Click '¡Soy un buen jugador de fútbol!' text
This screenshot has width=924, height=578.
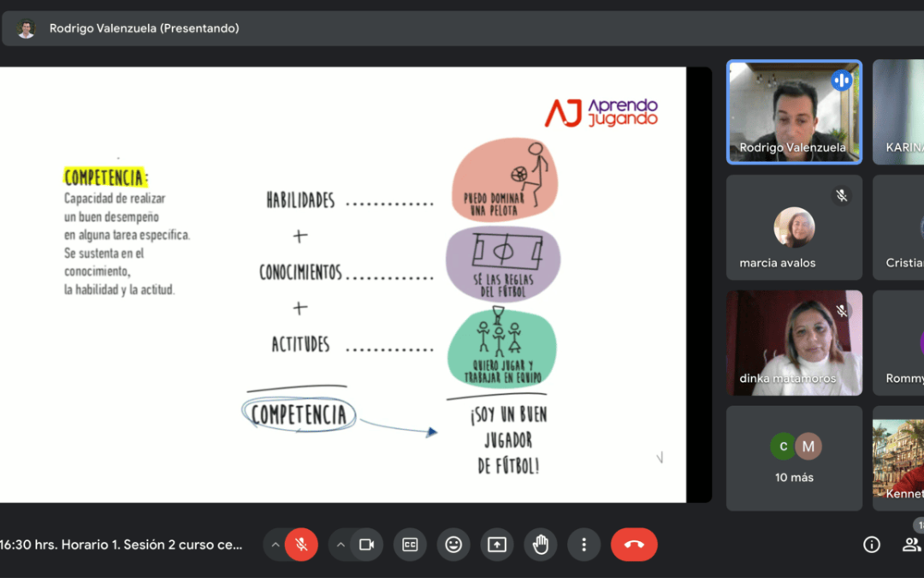[508, 440]
